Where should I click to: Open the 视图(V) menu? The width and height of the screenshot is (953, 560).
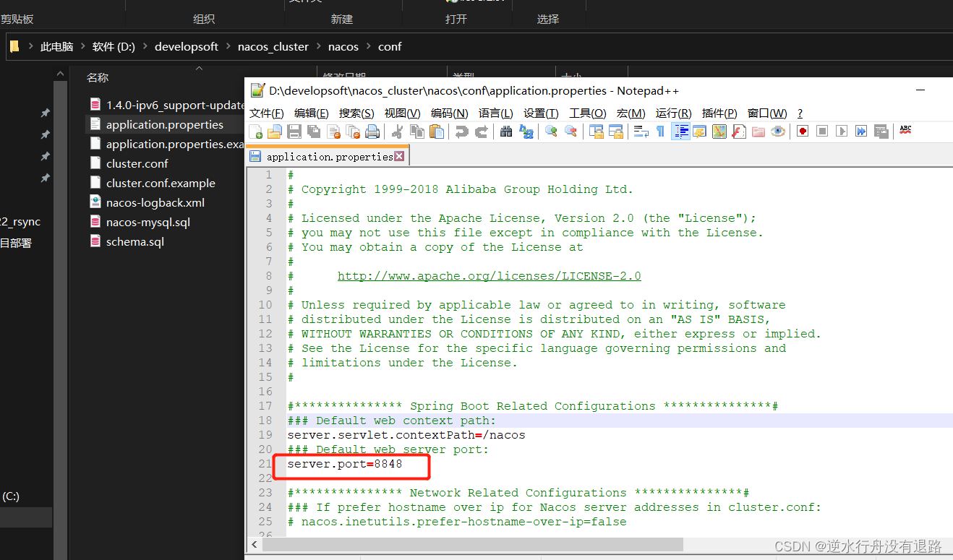click(402, 113)
